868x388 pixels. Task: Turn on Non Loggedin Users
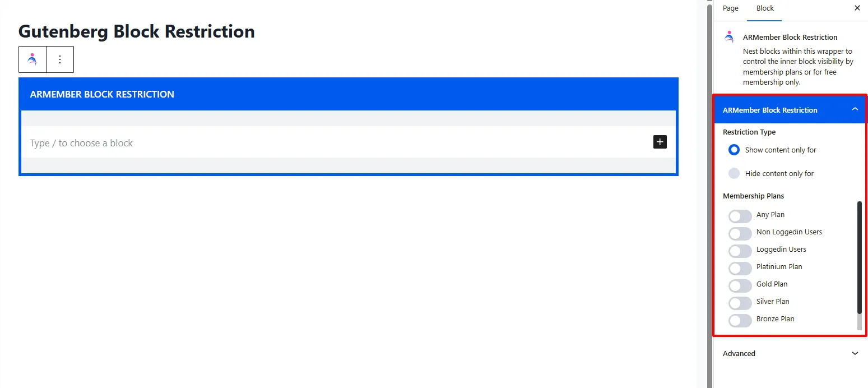(x=740, y=233)
